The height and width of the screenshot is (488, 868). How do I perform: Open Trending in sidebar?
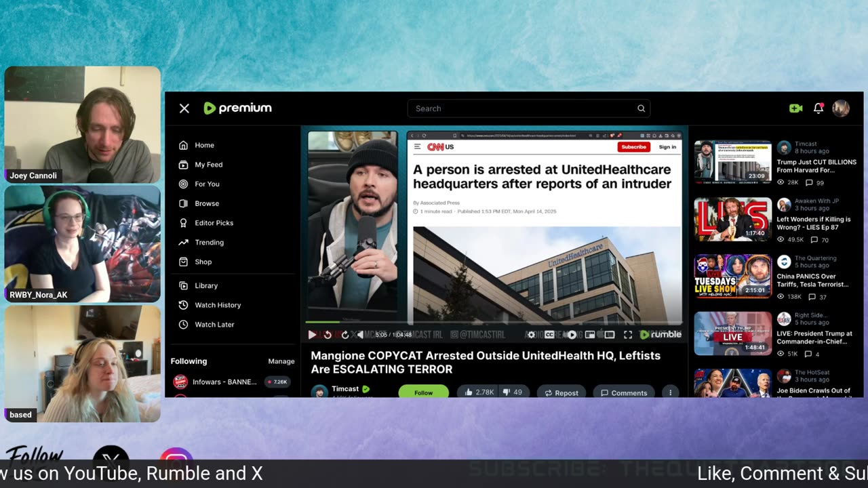click(x=201, y=243)
